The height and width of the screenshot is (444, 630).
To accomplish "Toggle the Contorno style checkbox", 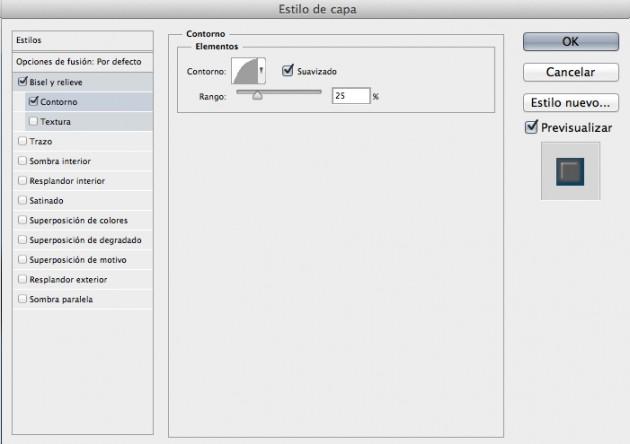I will pyautogui.click(x=34, y=101).
